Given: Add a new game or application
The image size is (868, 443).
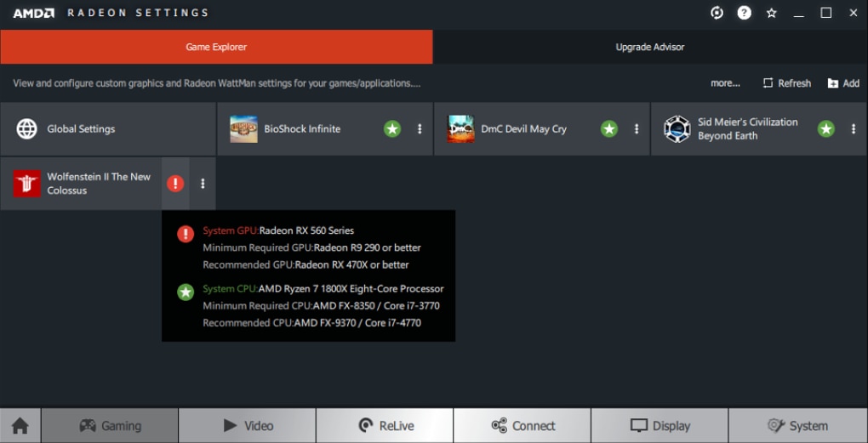Looking at the screenshot, I should (843, 83).
